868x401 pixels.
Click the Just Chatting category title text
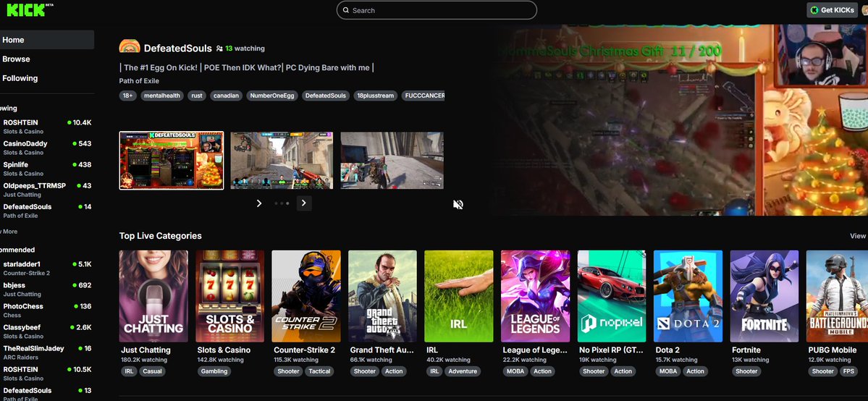(x=146, y=350)
